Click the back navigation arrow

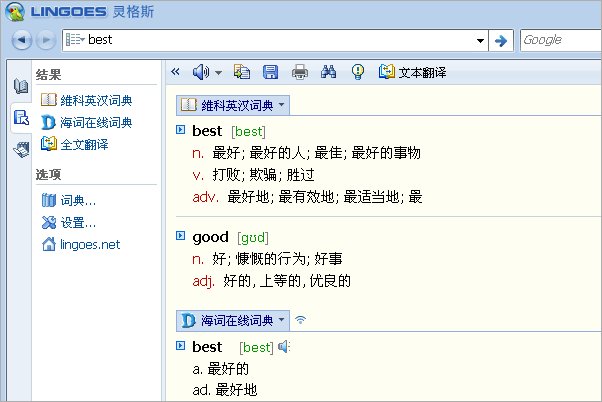coord(23,40)
